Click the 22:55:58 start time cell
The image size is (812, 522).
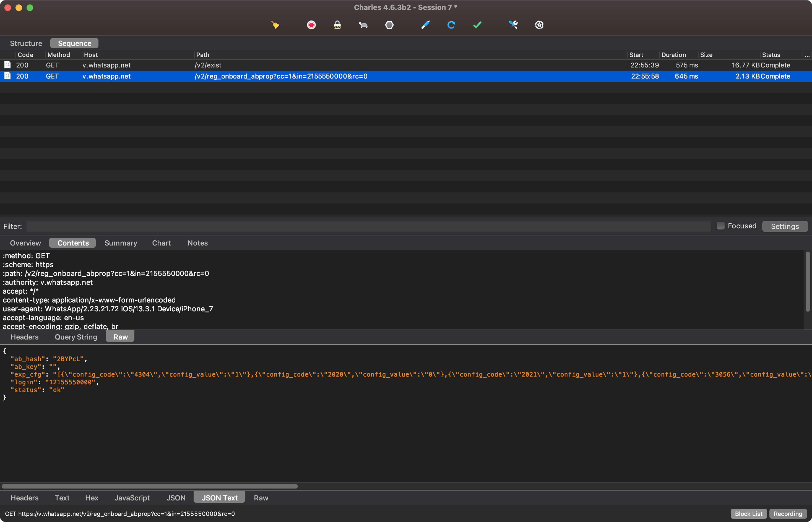click(645, 76)
